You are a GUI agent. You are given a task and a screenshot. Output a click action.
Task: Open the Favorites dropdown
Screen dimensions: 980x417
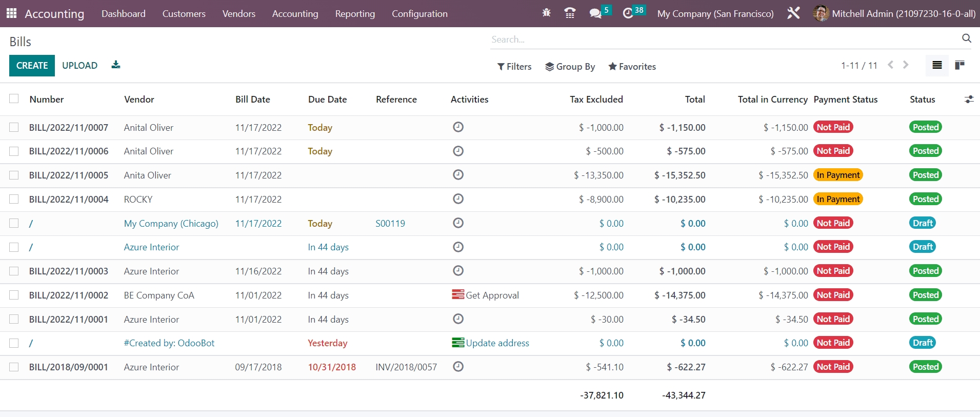(632, 67)
